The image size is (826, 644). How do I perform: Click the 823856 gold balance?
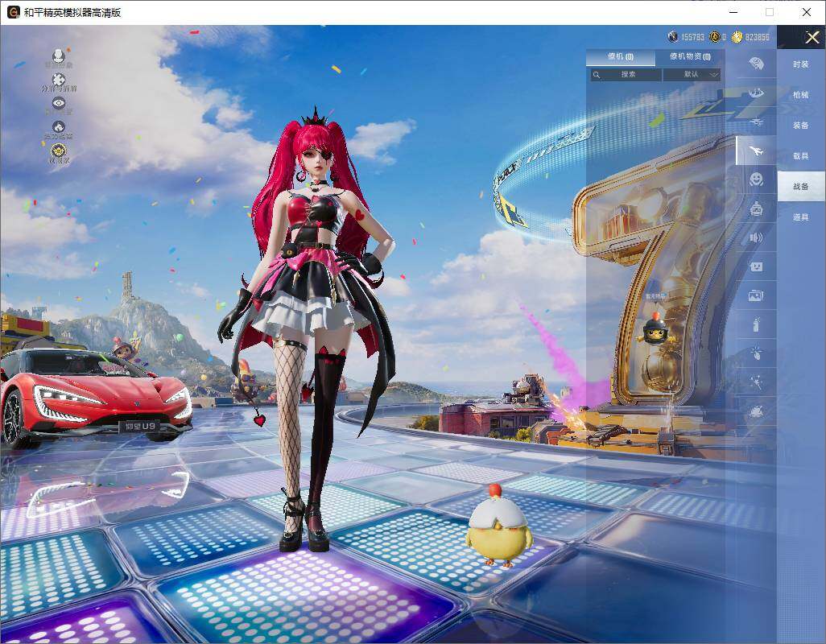758,37
